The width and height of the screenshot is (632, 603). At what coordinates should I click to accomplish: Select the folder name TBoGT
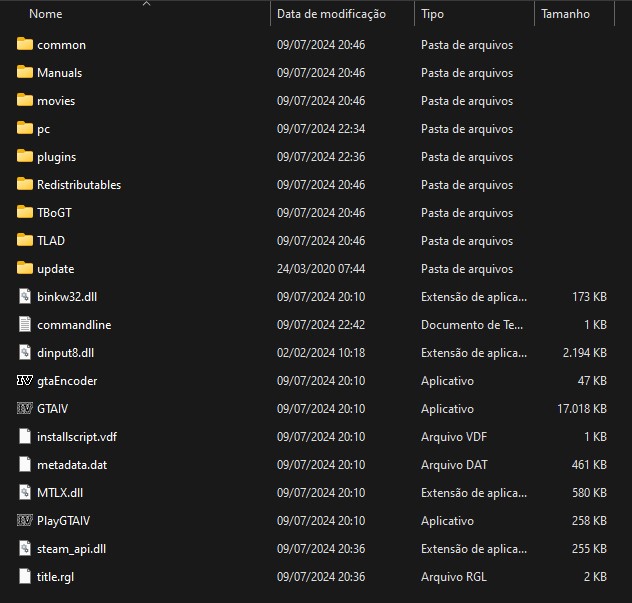point(54,212)
